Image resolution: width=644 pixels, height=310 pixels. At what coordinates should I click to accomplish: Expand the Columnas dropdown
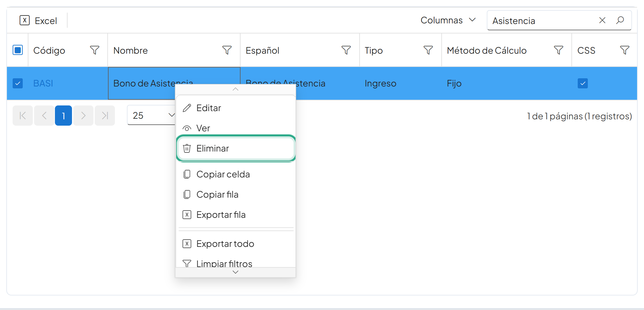448,20
